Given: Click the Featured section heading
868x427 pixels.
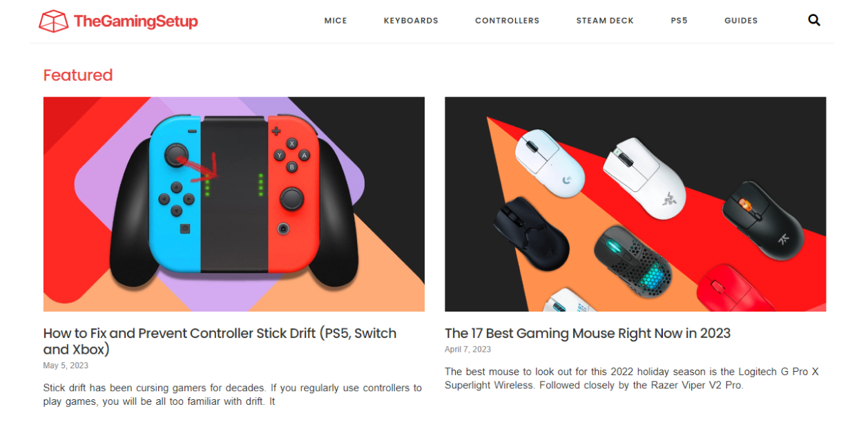Looking at the screenshot, I should [x=78, y=75].
